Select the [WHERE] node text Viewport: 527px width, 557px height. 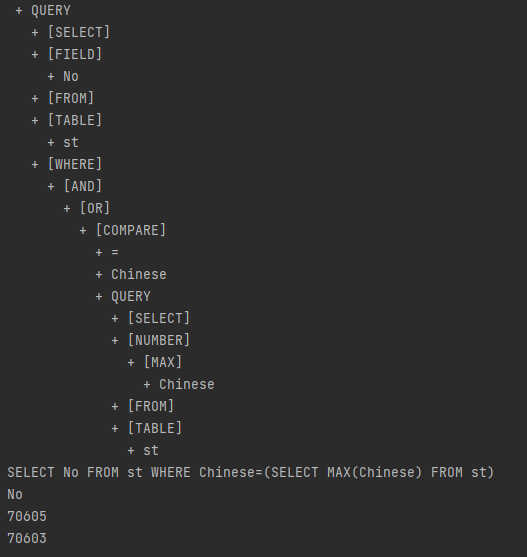75,164
